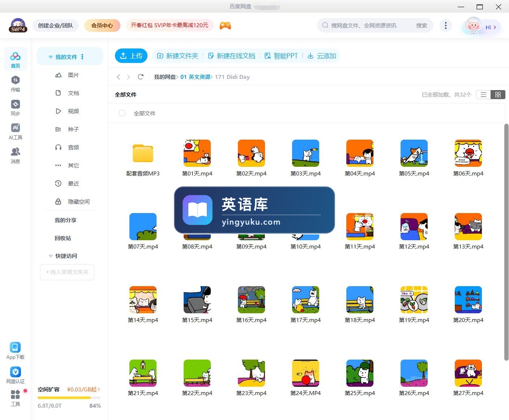The image size is (509, 420).
Task: Open the 网盘认证 icon
Action: pos(15,375)
